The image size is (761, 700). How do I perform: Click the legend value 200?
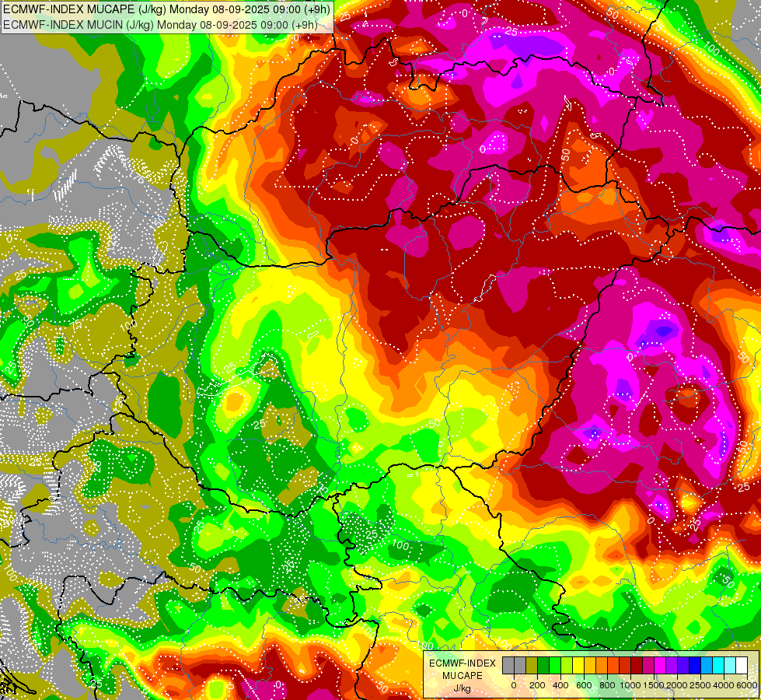[x=537, y=685]
